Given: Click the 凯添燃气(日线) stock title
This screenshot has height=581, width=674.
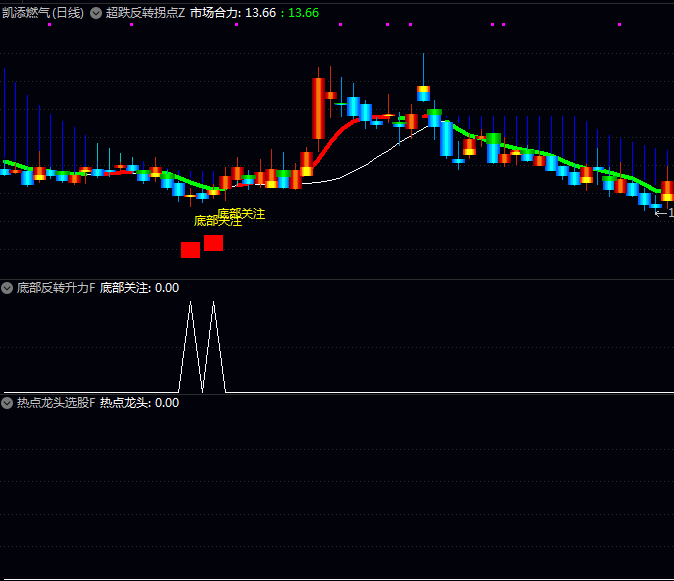Looking at the screenshot, I should pyautogui.click(x=43, y=13).
